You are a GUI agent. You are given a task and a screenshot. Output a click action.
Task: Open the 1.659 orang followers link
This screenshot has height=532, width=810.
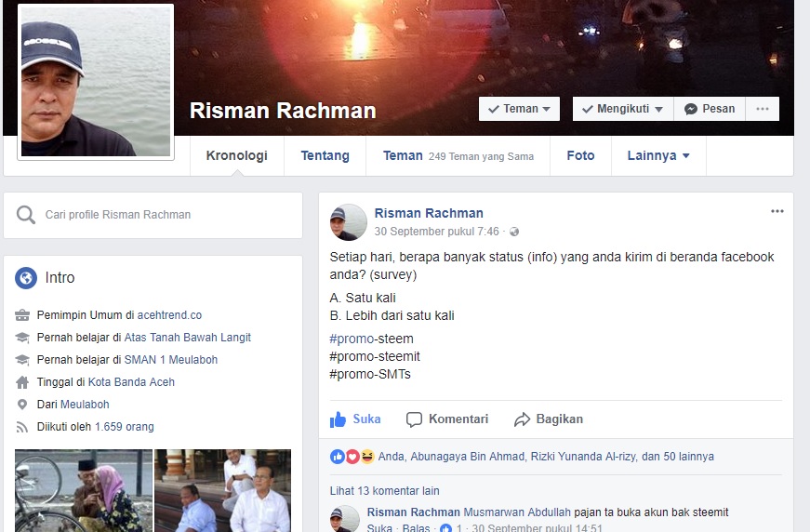coord(125,427)
